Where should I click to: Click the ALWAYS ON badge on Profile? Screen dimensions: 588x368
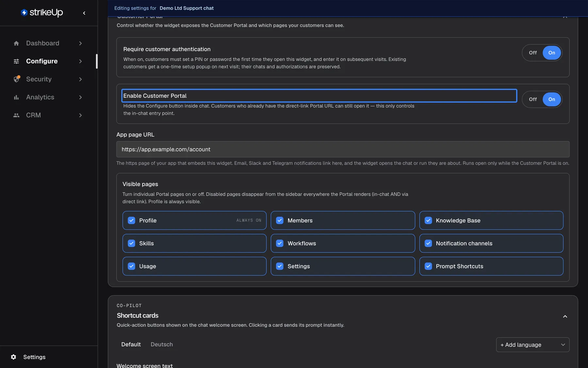pyautogui.click(x=249, y=220)
